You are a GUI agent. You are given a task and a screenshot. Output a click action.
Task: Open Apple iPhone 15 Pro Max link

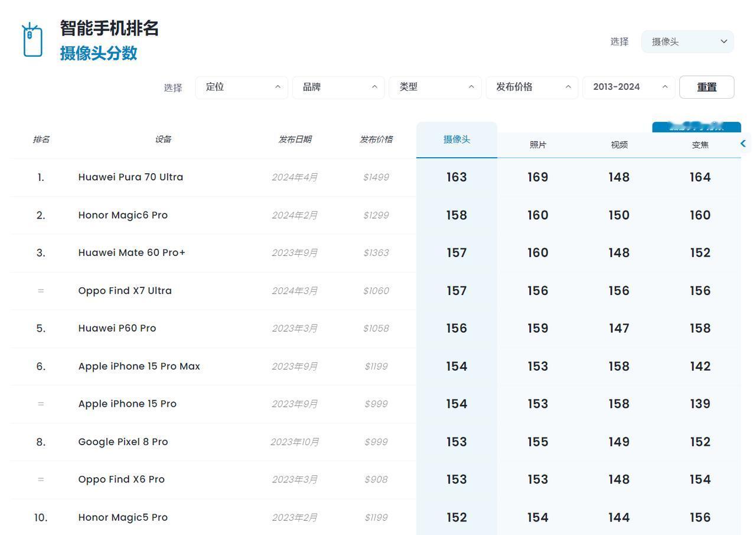pos(139,366)
